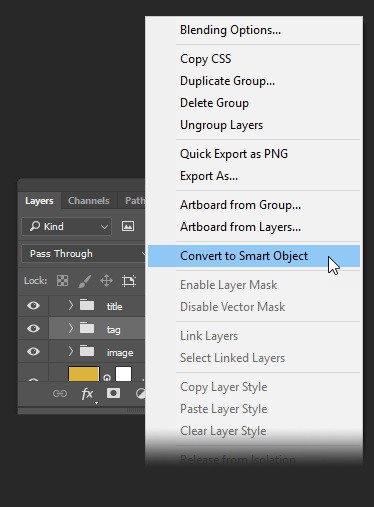The height and width of the screenshot is (507, 374).
Task: Choose Convert to Smart Object
Action: (x=254, y=256)
